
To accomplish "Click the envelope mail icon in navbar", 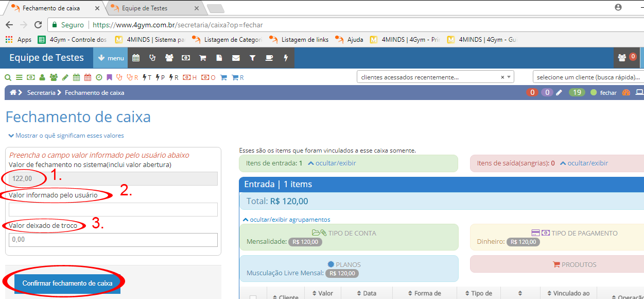I will (x=236, y=58).
